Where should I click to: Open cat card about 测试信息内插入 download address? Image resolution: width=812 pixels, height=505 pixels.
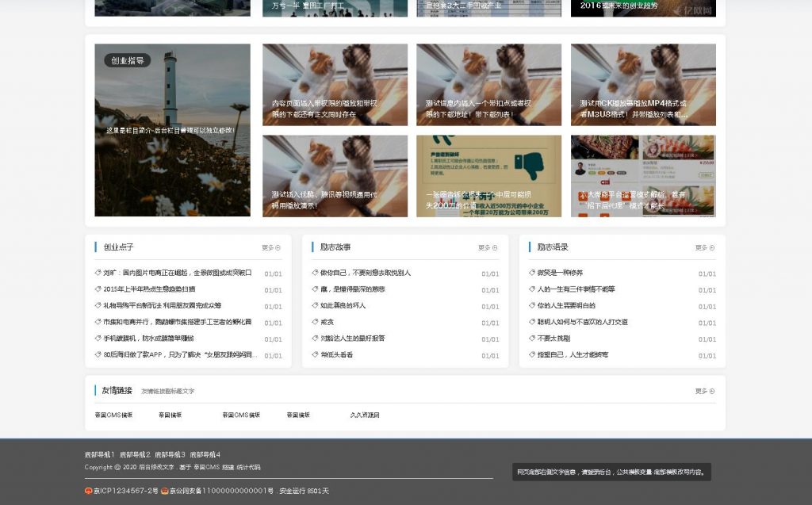[488, 85]
